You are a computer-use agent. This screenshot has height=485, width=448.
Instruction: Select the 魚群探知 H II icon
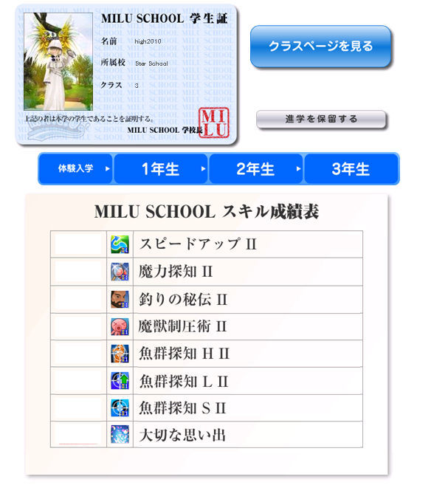(x=120, y=354)
